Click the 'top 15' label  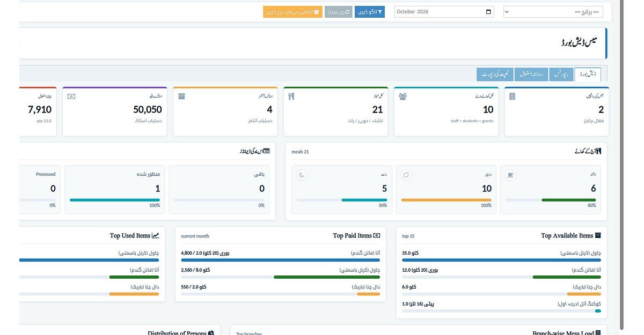click(408, 236)
